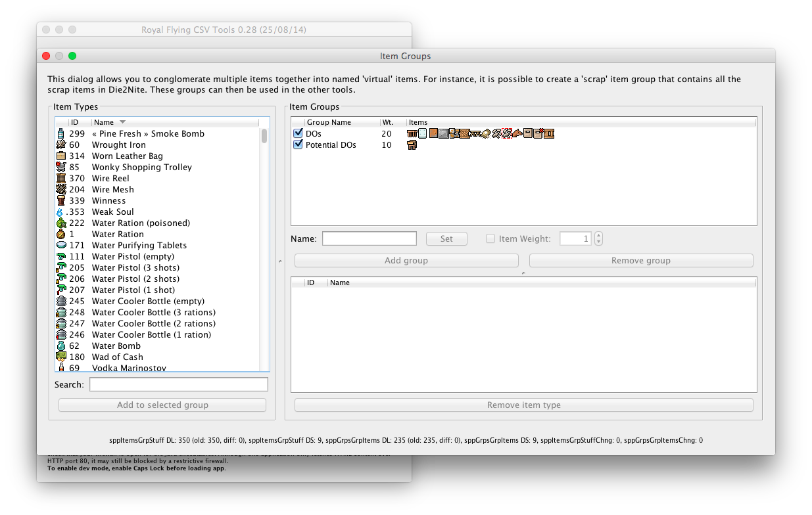The image size is (812, 515).
Task: Click the Water Pistol (1 shot) icon
Action: pos(61,290)
